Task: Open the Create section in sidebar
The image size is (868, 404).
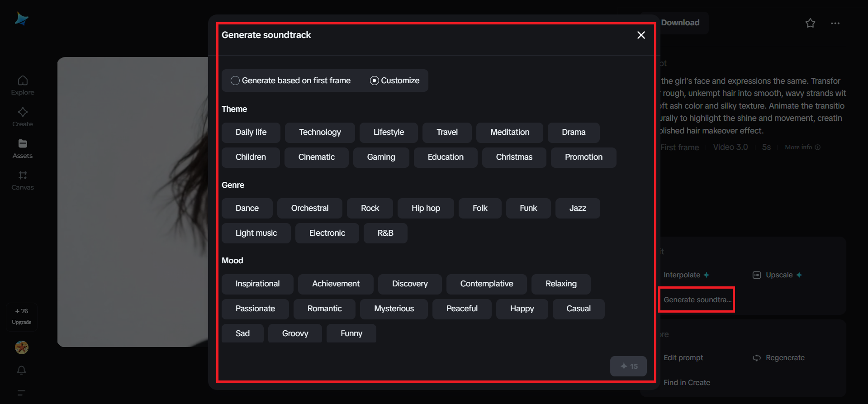Action: (x=23, y=117)
